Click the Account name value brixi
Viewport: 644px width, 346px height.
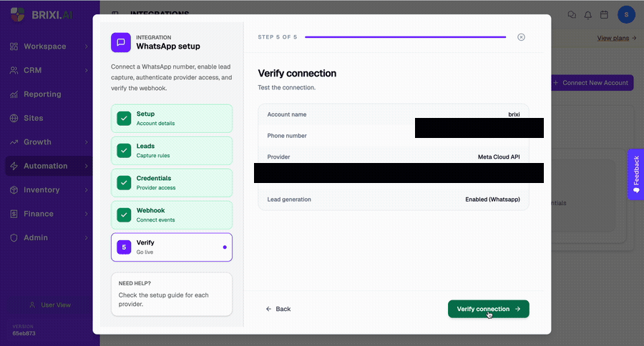point(514,114)
